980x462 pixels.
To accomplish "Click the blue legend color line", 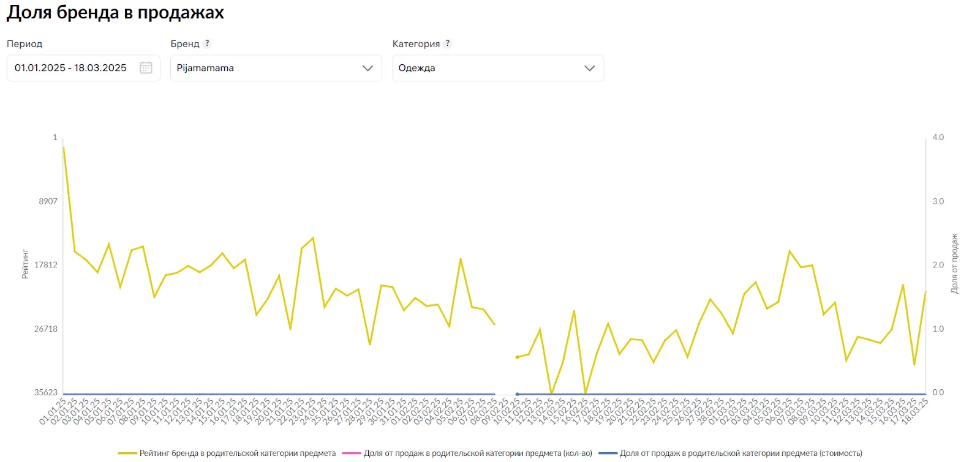I will (608, 453).
